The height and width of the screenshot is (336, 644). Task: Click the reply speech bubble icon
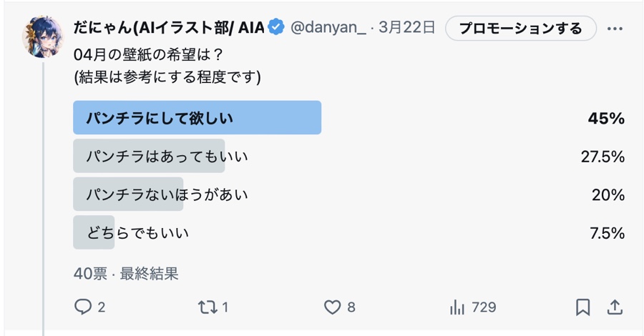[84, 307]
